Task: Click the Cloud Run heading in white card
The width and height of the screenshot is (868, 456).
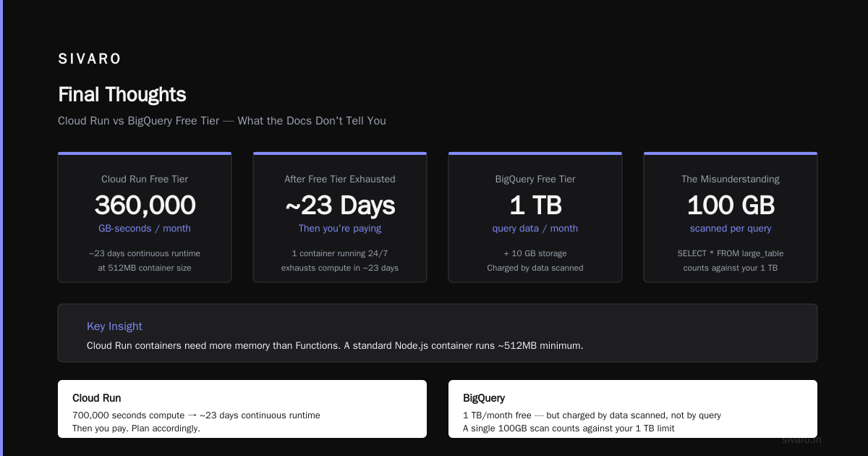Action: coord(97,398)
